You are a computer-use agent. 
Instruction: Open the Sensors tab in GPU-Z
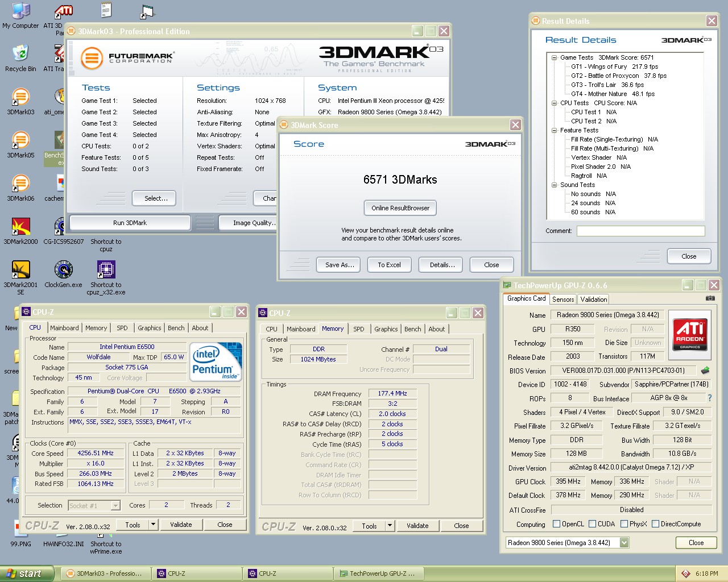pyautogui.click(x=563, y=300)
